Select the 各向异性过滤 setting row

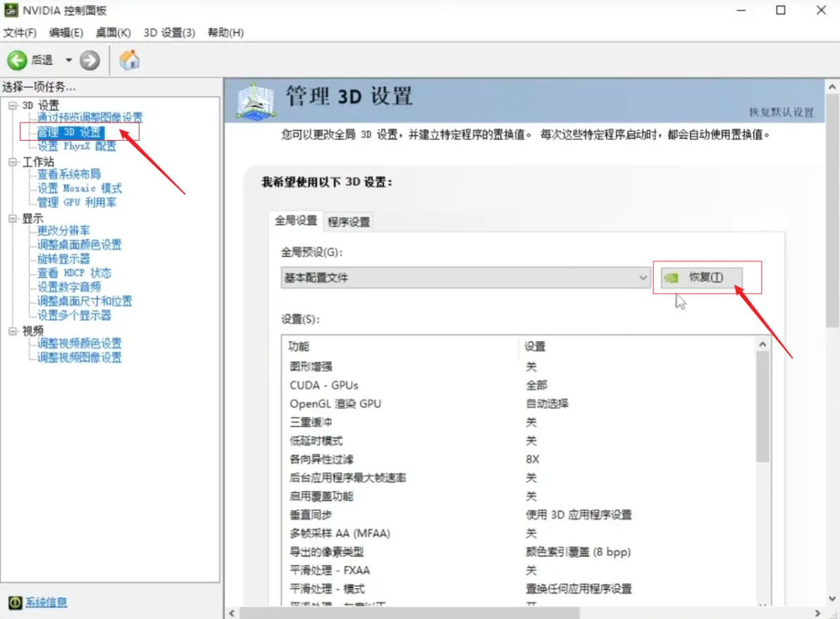(x=519, y=459)
